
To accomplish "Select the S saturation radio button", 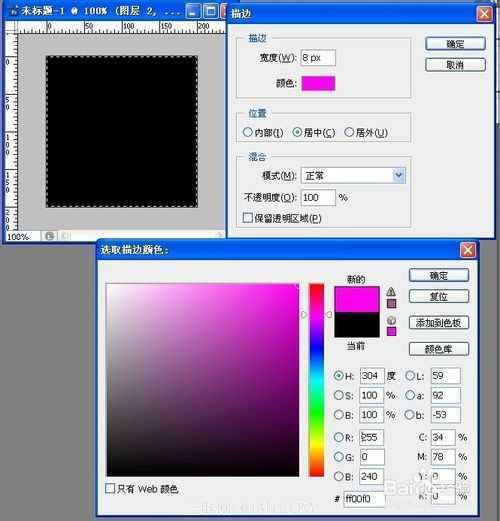I will tap(339, 395).
